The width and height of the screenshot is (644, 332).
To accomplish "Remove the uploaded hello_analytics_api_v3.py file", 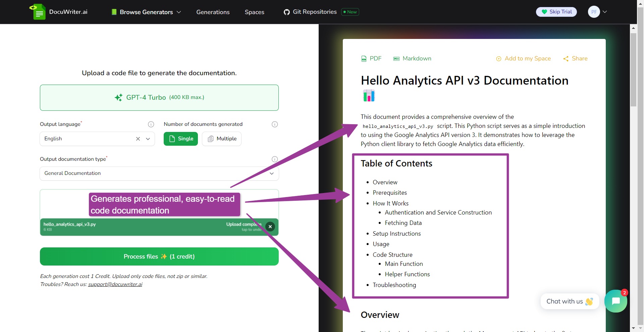I will click(270, 227).
